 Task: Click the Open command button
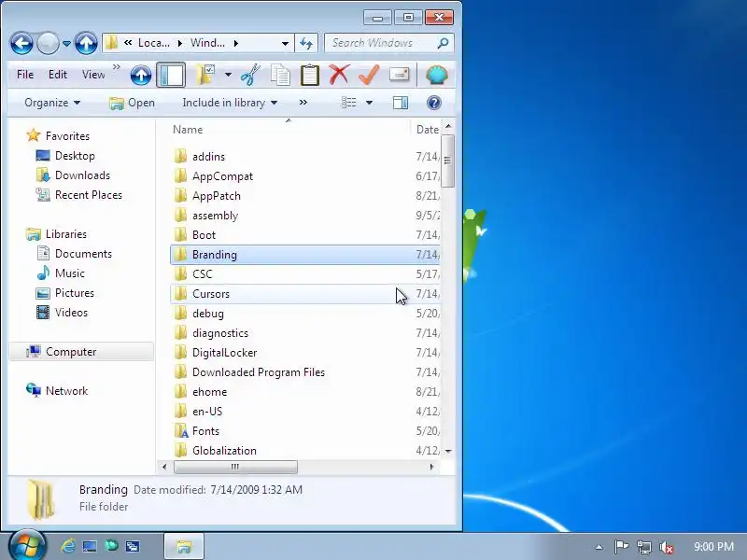point(132,103)
